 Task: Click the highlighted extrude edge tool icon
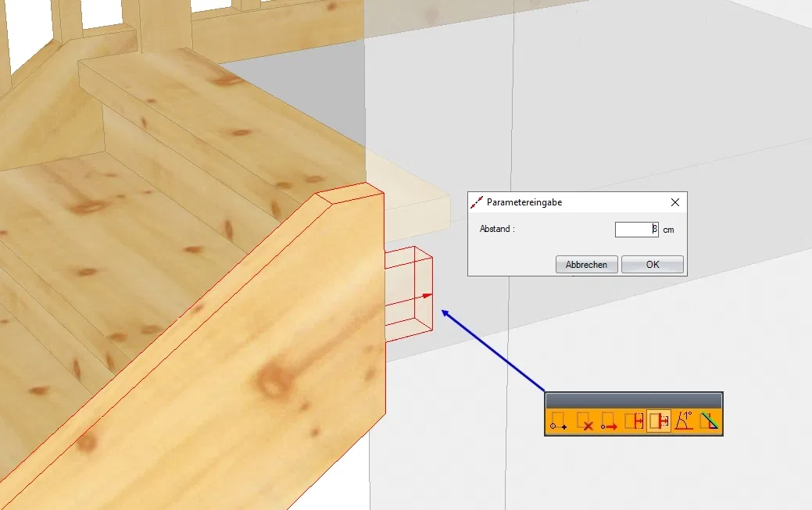[659, 422]
